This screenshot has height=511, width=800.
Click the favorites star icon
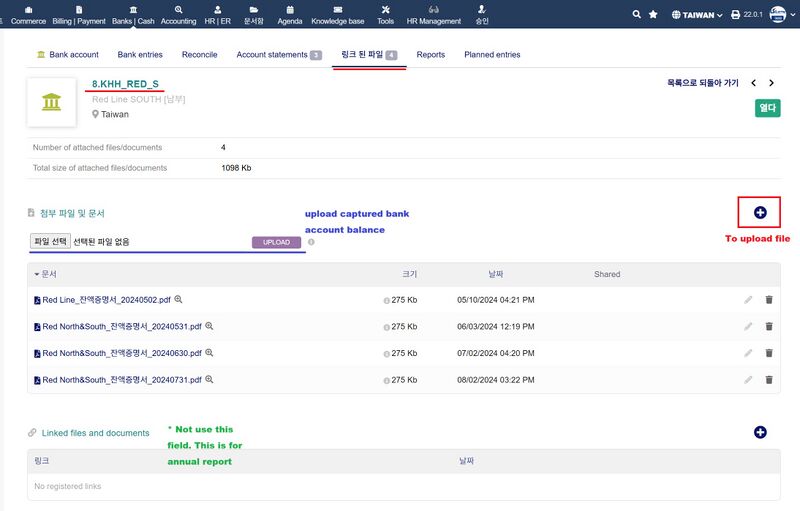point(653,14)
